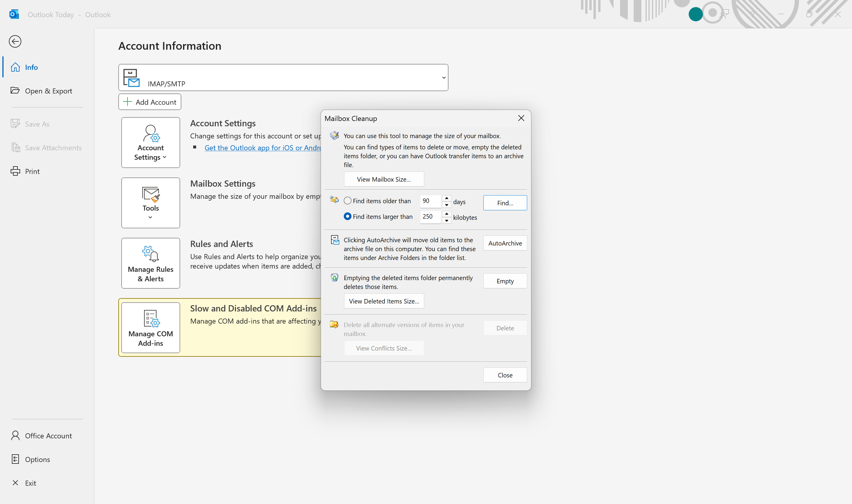Increase the days value with up arrow
852x504 pixels.
pyautogui.click(x=446, y=198)
